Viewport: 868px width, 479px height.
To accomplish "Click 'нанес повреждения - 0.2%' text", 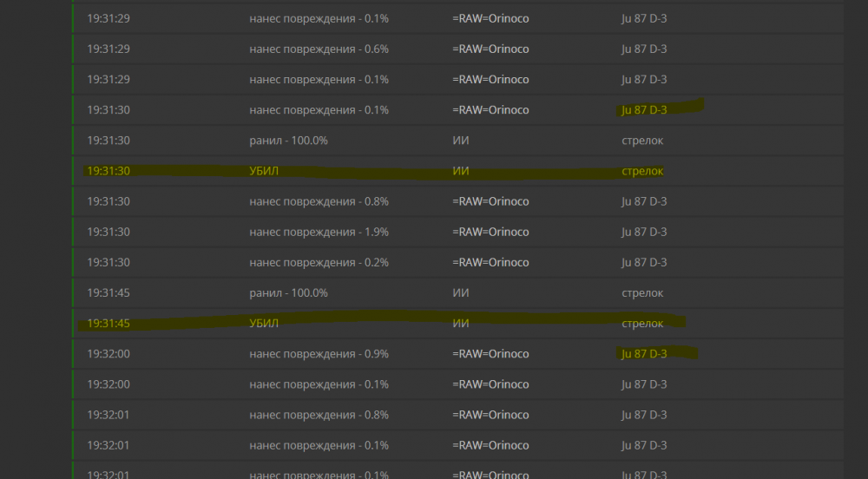I will [x=319, y=262].
